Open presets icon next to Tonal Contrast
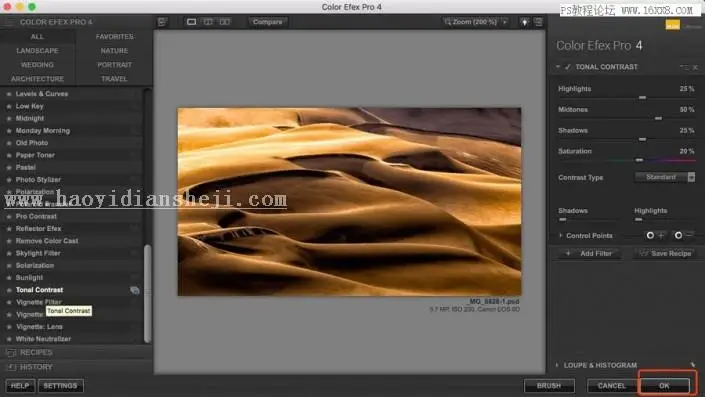705x397 pixels. [x=134, y=290]
